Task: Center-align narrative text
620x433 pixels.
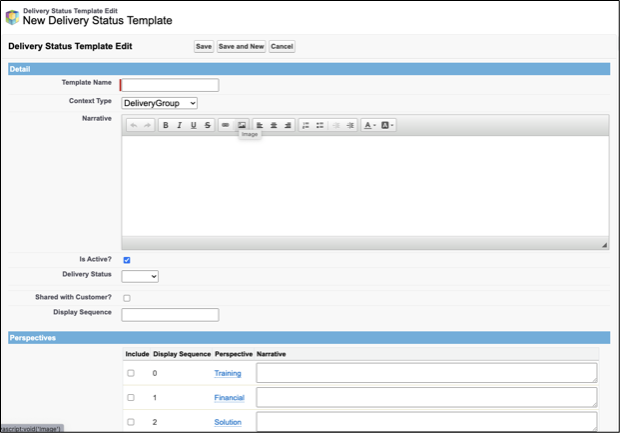Action: click(274, 125)
